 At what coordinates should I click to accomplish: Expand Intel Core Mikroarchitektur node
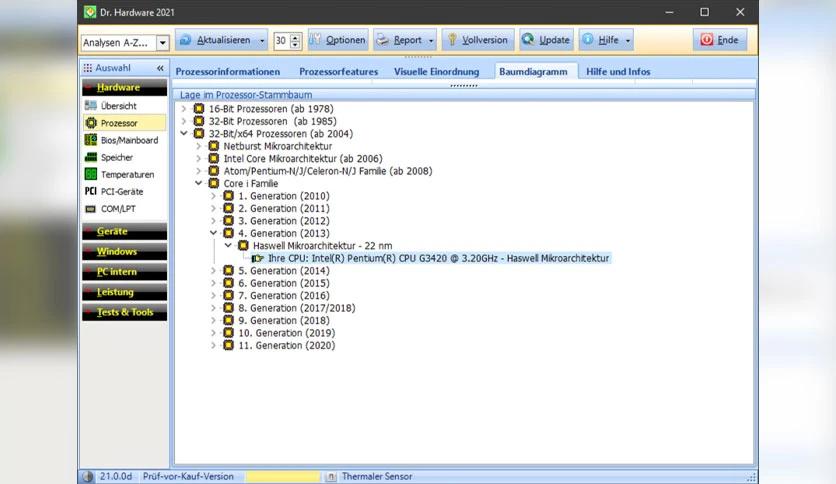tap(198, 158)
